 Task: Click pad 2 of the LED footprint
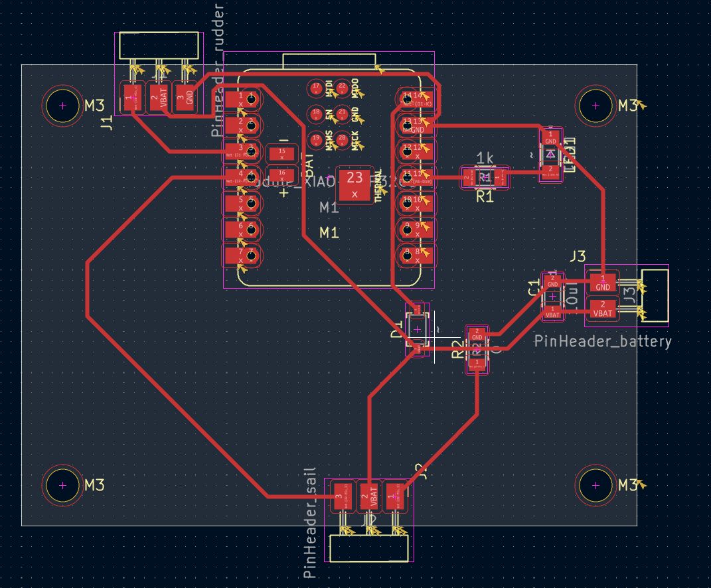pyautogui.click(x=550, y=172)
